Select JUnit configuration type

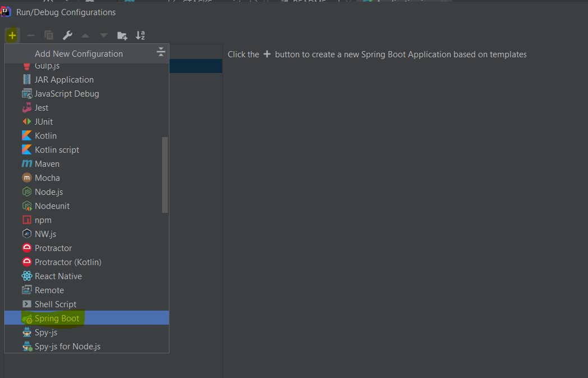pos(86,122)
